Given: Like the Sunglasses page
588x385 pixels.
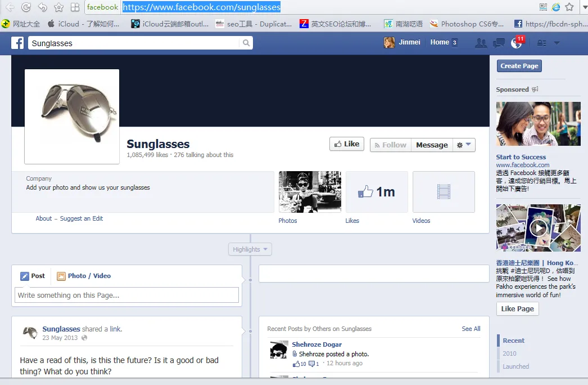Looking at the screenshot, I should click(x=347, y=144).
